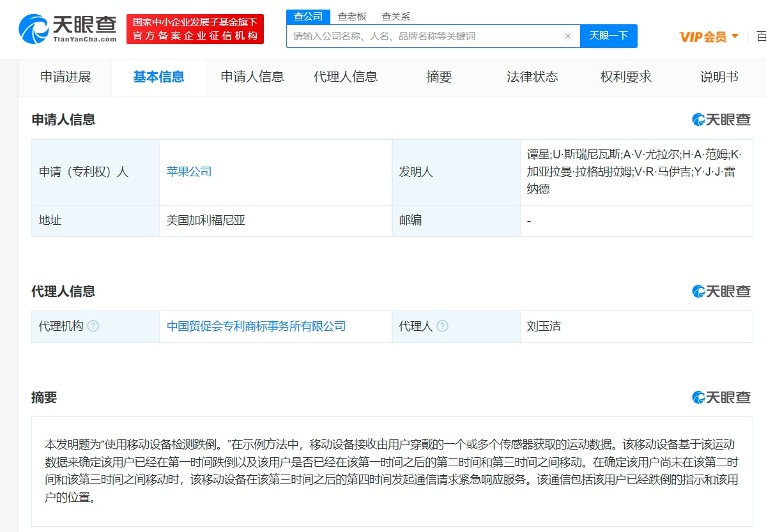Click the abstract paragraph beginning 本发明题为
Image resolution: width=766 pixels, height=532 pixels.
[391, 471]
